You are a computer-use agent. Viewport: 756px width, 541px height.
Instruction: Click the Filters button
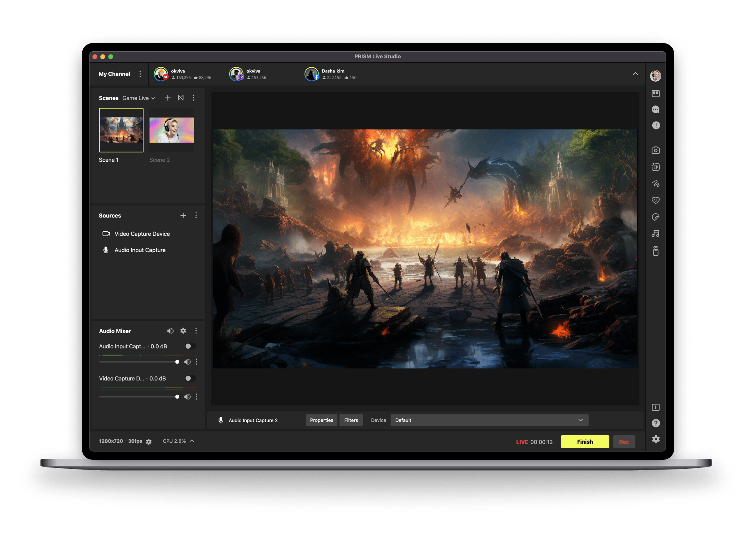[x=351, y=420]
